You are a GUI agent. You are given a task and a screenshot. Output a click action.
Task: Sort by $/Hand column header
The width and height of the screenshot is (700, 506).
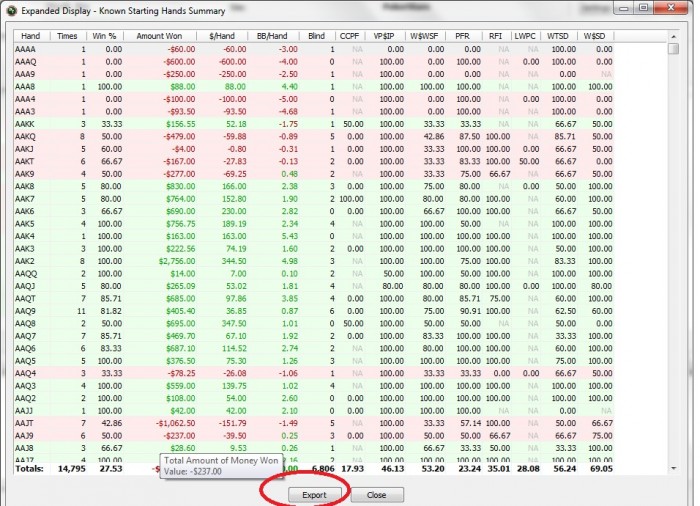click(x=222, y=36)
